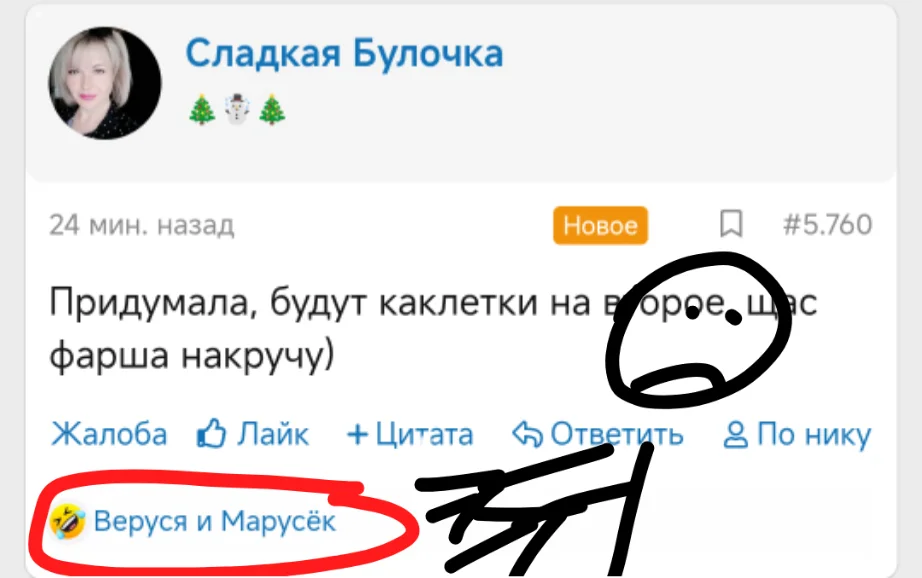Open the Веруся и Марусёк reactions list
The height and width of the screenshot is (578, 922).
(215, 521)
